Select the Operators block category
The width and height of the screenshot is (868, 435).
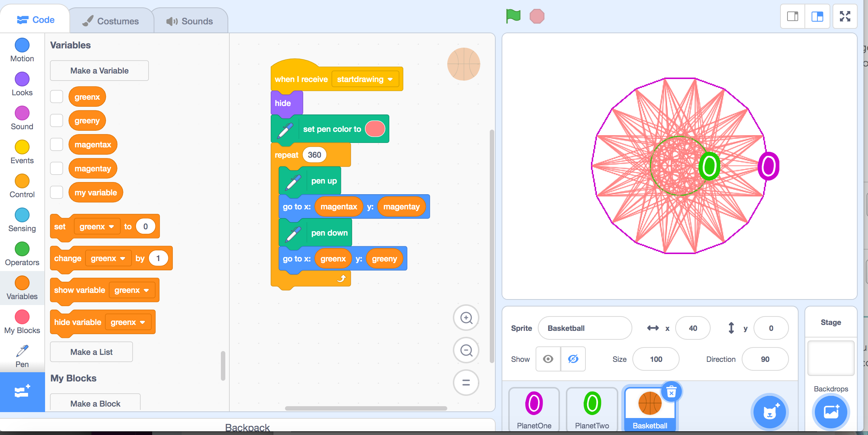[22, 253]
